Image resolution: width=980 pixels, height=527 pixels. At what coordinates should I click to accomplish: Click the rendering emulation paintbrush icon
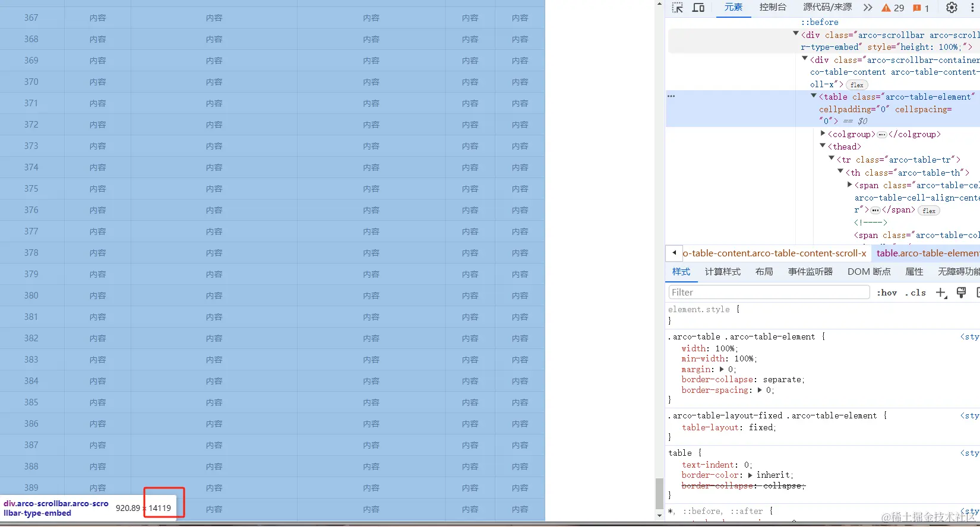(961, 293)
